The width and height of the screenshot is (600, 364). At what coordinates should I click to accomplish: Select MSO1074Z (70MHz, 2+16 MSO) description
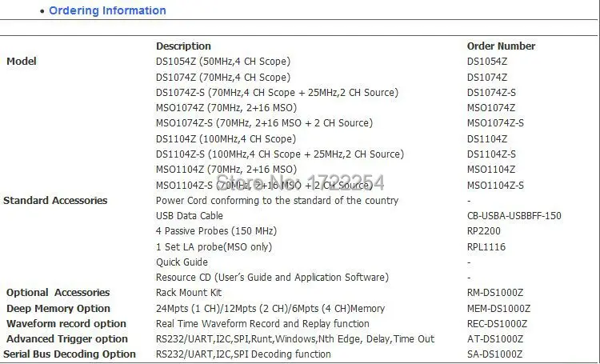coord(226,108)
